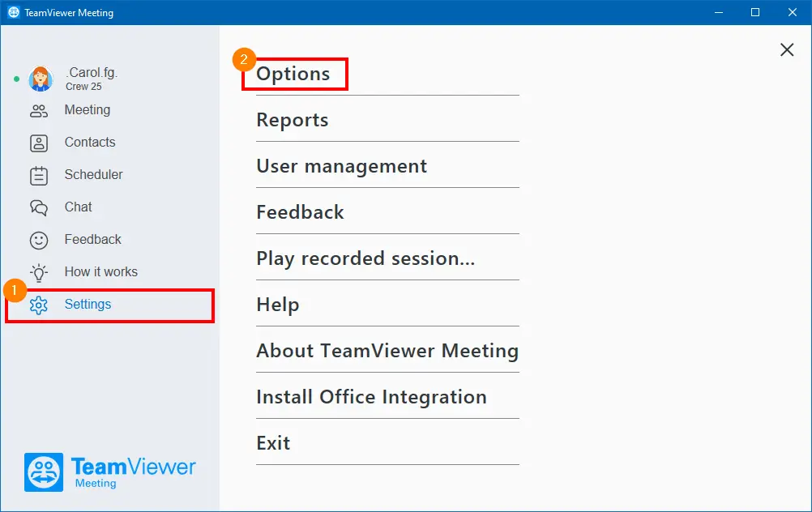The image size is (812, 512).
Task: Click Carol's profile avatar picture
Action: tap(41, 79)
